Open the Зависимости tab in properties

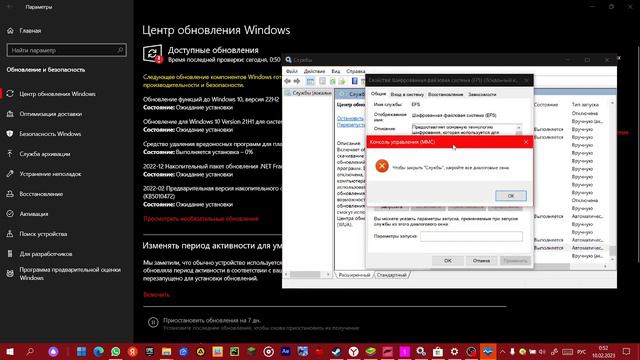pos(482,94)
